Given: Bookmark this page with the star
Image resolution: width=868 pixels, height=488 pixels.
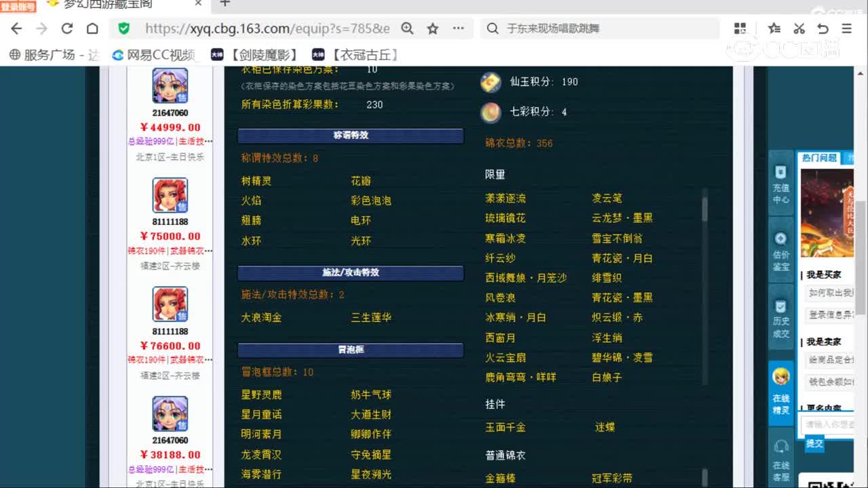Looking at the screenshot, I should [x=433, y=28].
